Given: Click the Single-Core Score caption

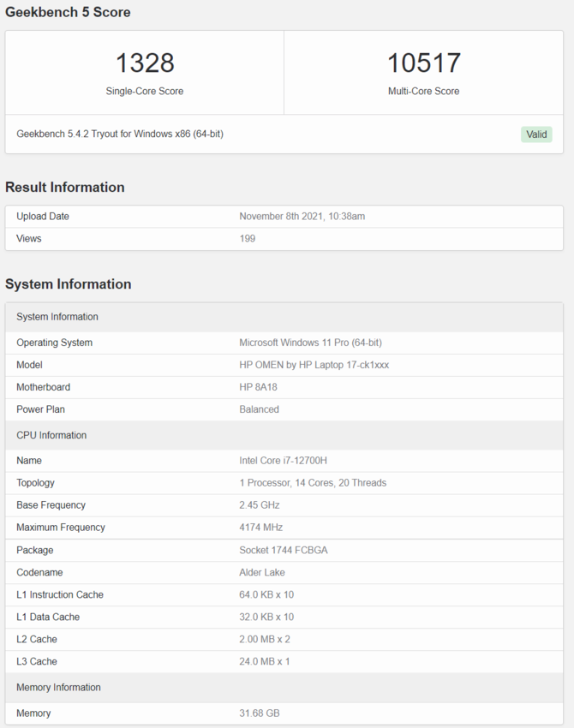Looking at the screenshot, I should click(x=145, y=91).
